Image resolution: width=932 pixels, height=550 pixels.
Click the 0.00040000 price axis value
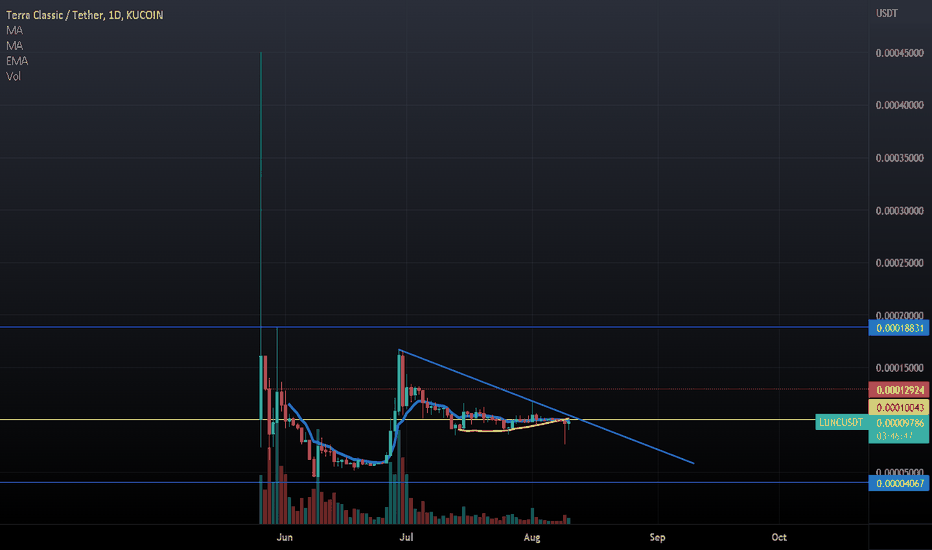[x=899, y=105]
